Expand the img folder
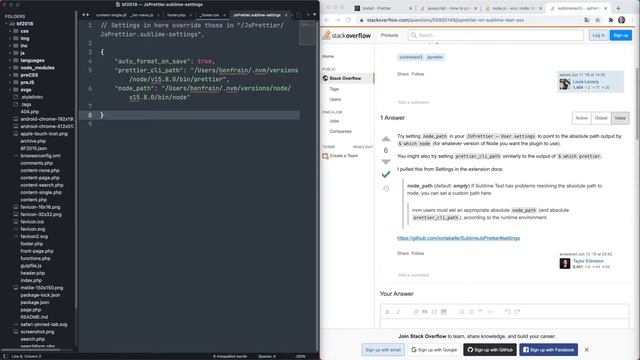This screenshot has height=360, width=640. [10, 38]
